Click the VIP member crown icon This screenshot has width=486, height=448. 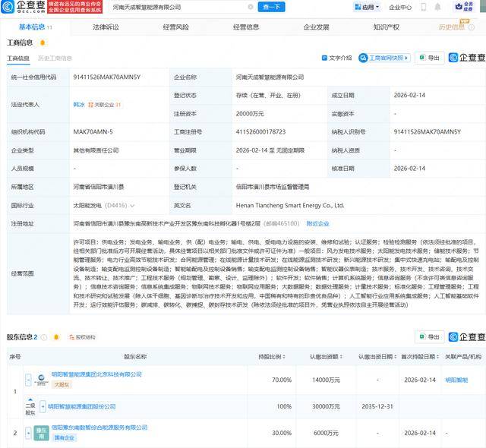point(468,7)
